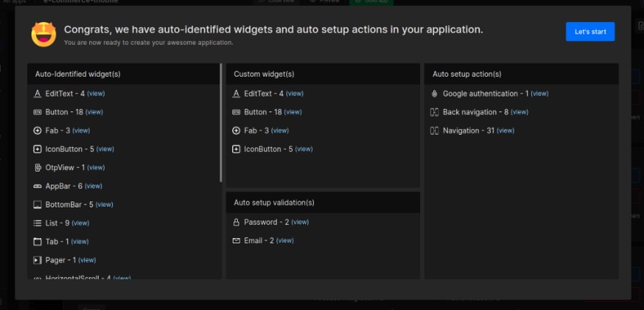View Fab in Auto-Identified widgets
The height and width of the screenshot is (310, 644).
81,130
